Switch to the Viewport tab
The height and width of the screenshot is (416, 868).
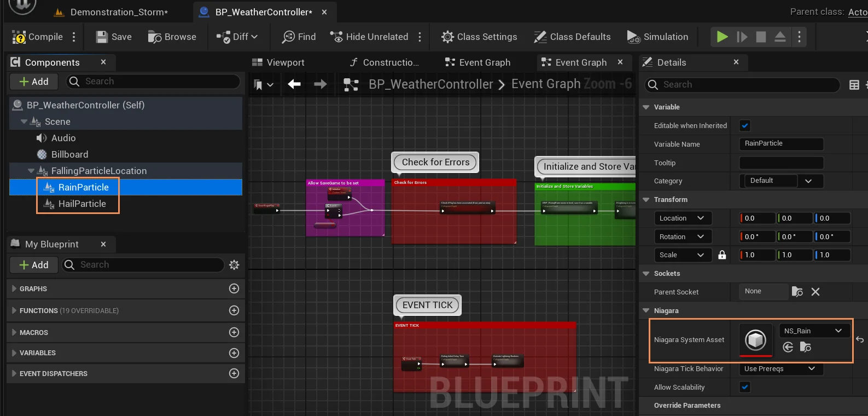pos(278,62)
